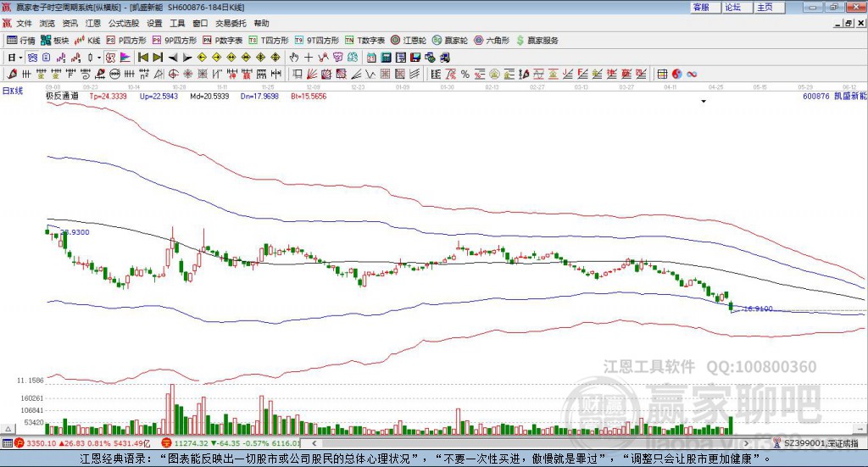Open the 六角形 hexagon tool
Image resolution: width=868 pixels, height=467 pixels.
coord(492,41)
